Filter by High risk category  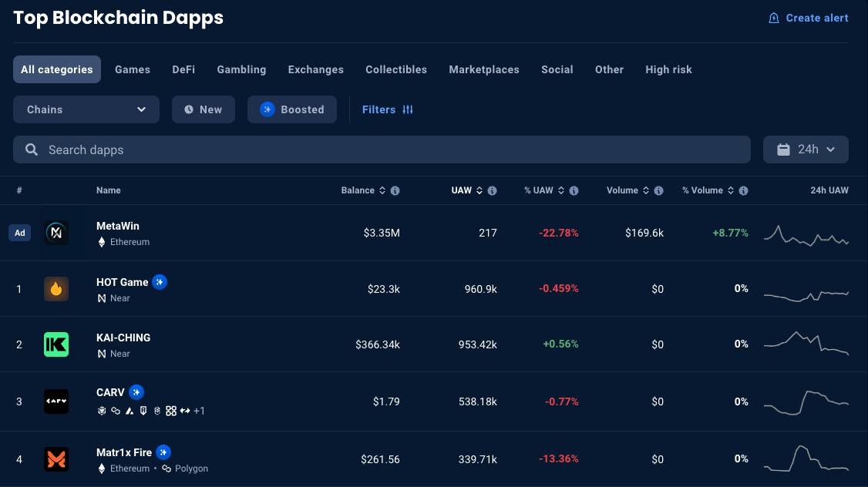point(668,69)
